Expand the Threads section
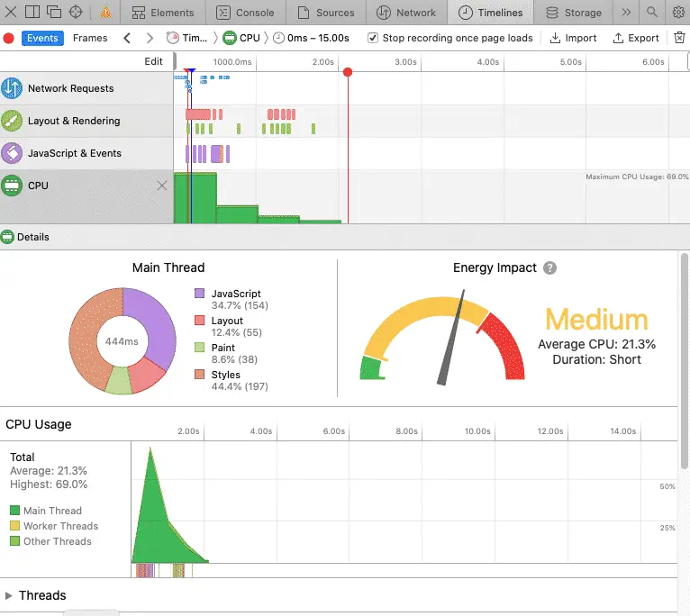 click(8, 596)
